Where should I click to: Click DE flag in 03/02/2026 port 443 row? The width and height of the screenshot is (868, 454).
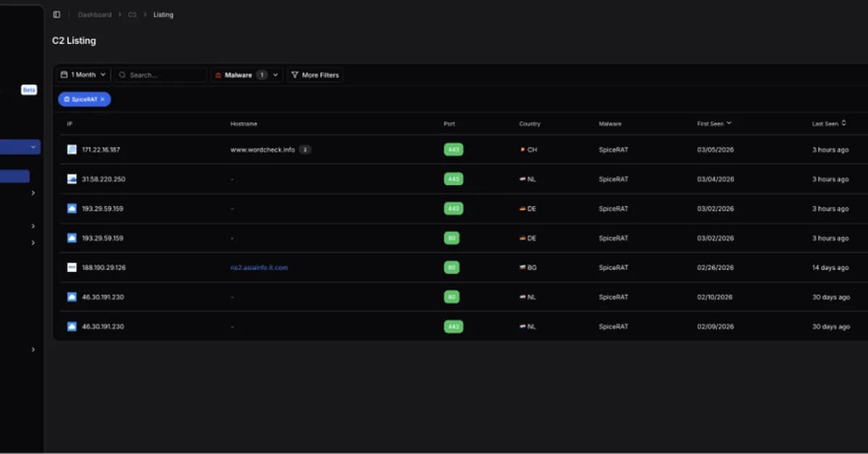pos(522,208)
